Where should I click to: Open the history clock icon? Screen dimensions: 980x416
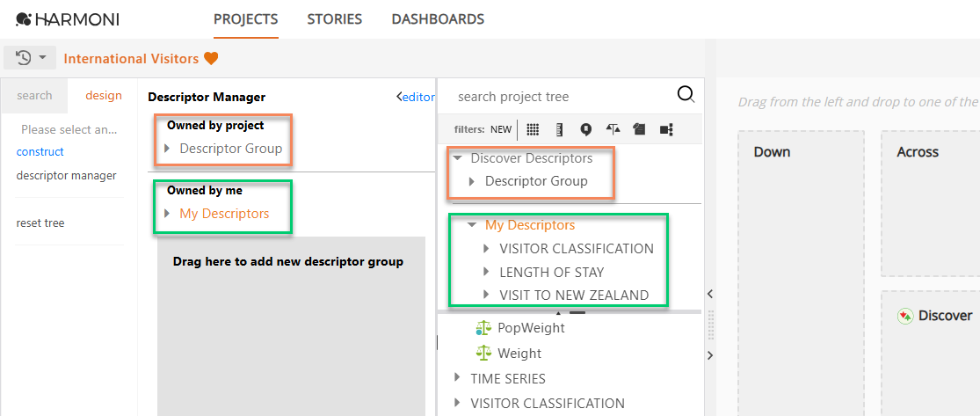[23, 58]
